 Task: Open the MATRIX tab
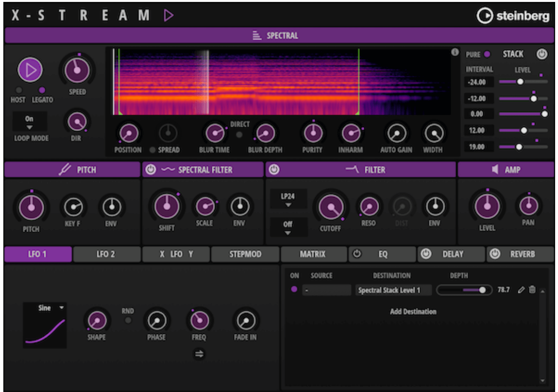[313, 254]
